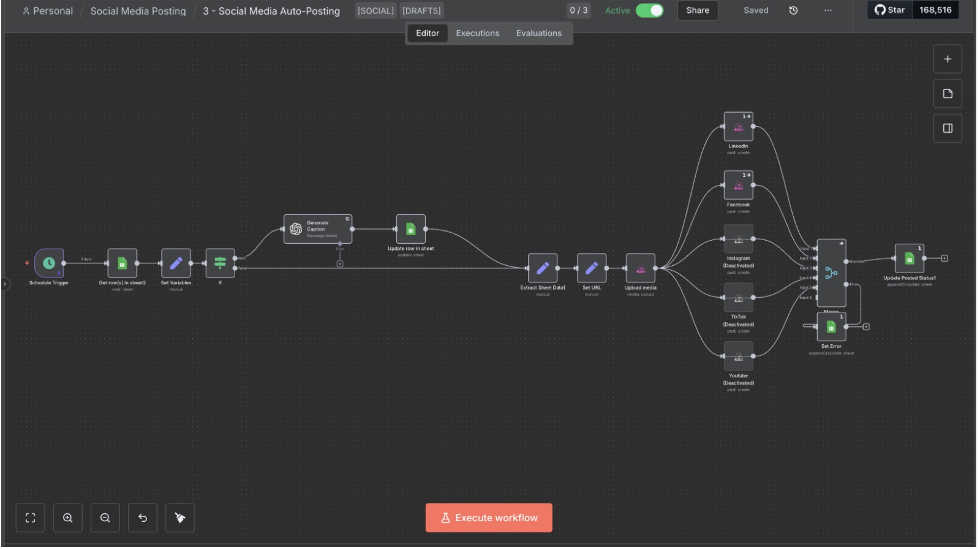The width and height of the screenshot is (980, 550).
Task: Open the Update Posted Status1 node
Action: point(910,258)
